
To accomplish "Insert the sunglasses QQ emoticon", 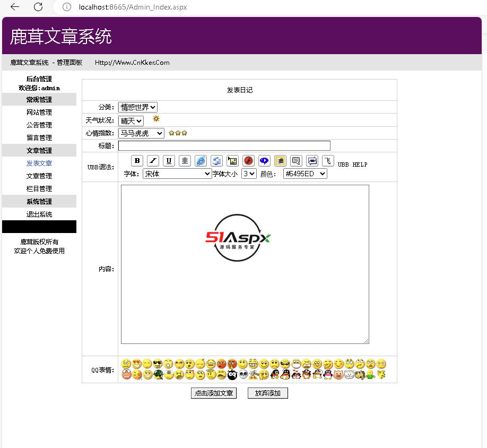I will coord(158,364).
